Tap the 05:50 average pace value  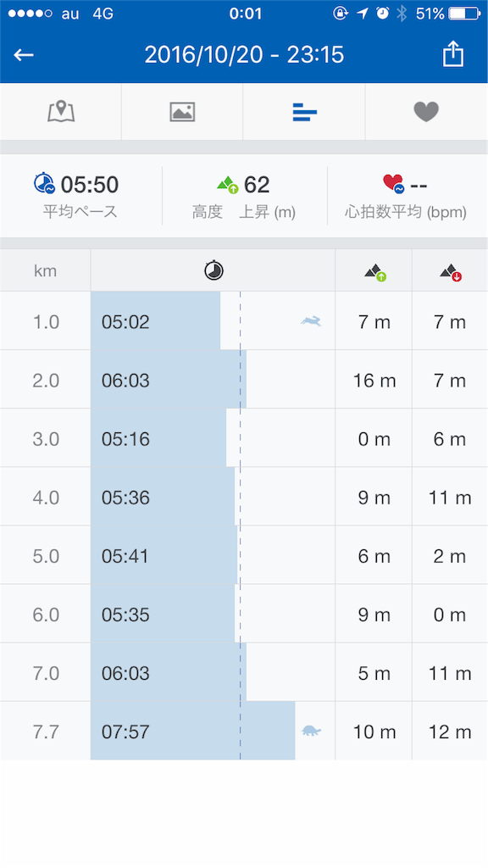[x=90, y=184]
